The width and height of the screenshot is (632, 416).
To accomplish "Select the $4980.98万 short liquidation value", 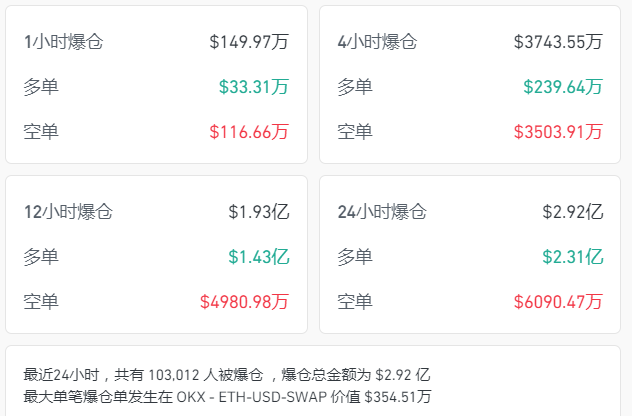I will pyautogui.click(x=244, y=301).
